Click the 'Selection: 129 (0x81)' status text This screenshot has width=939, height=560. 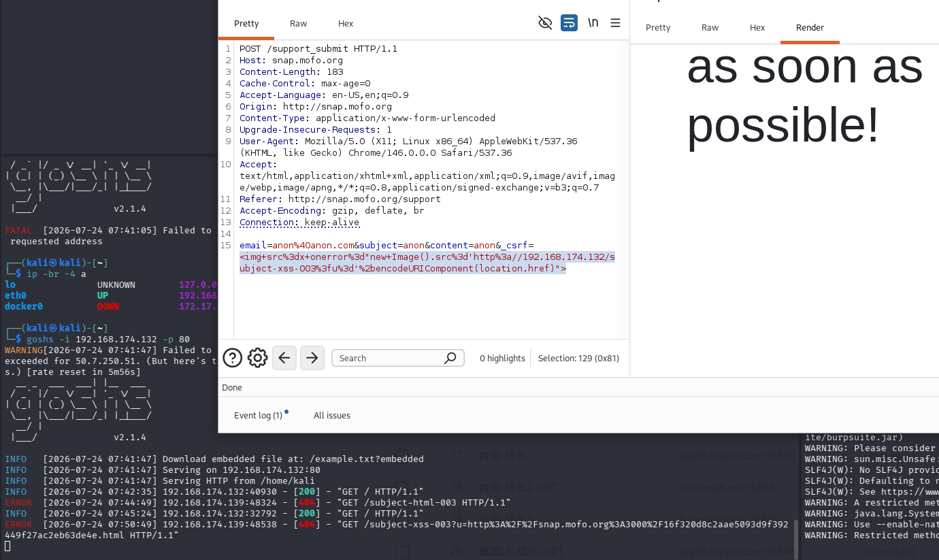[x=578, y=358]
